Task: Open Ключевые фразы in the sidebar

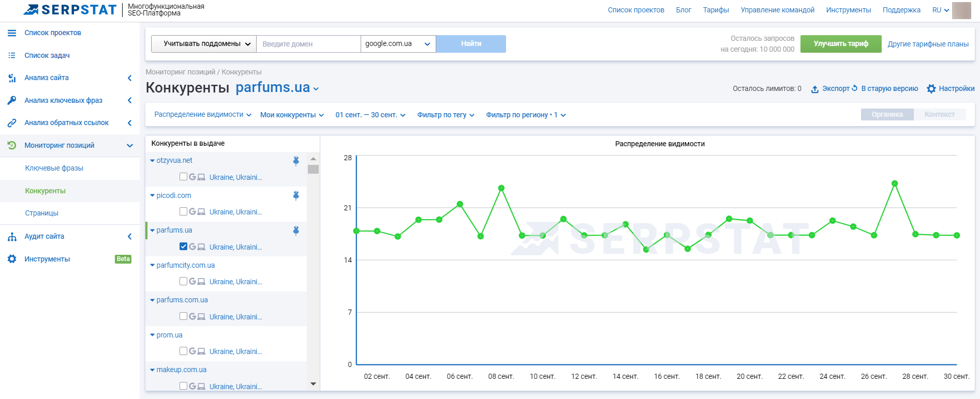Action: [54, 168]
